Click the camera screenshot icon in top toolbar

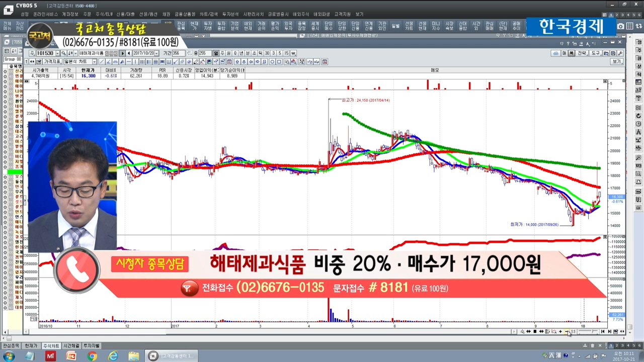click(621, 26)
